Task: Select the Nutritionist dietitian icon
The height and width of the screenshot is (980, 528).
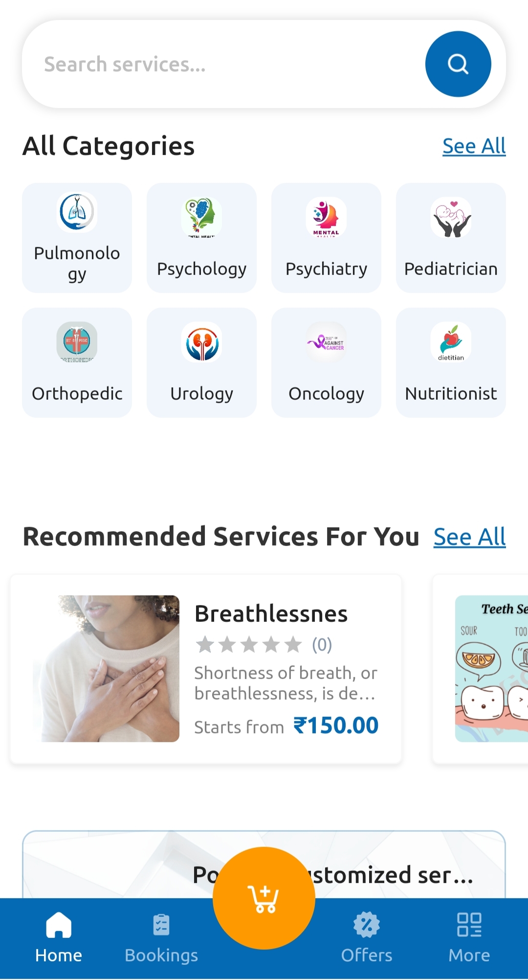Action: pyautogui.click(x=451, y=342)
